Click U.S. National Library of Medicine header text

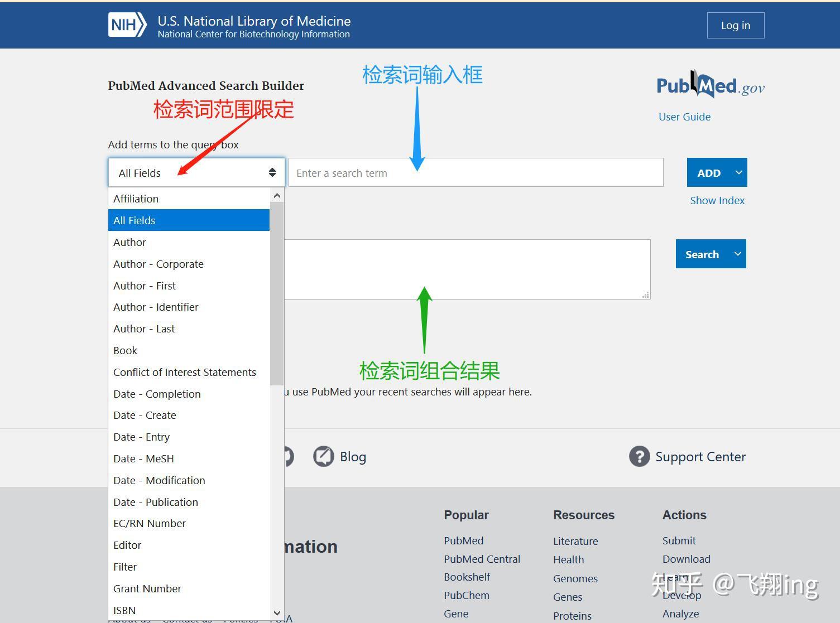[x=254, y=21]
